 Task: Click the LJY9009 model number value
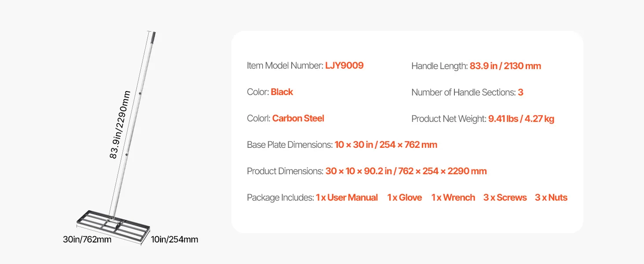coord(344,66)
